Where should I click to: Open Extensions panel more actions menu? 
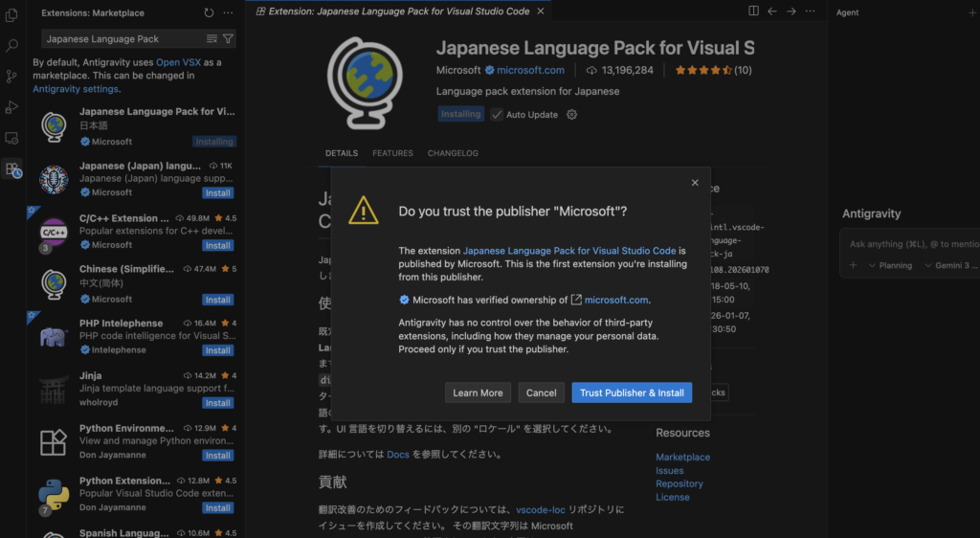click(x=228, y=12)
